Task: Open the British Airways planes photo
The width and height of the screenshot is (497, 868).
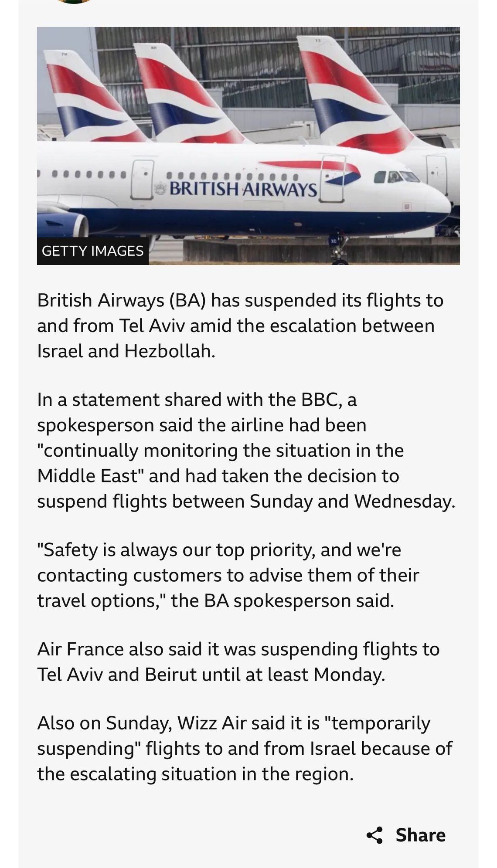Action: (x=248, y=146)
